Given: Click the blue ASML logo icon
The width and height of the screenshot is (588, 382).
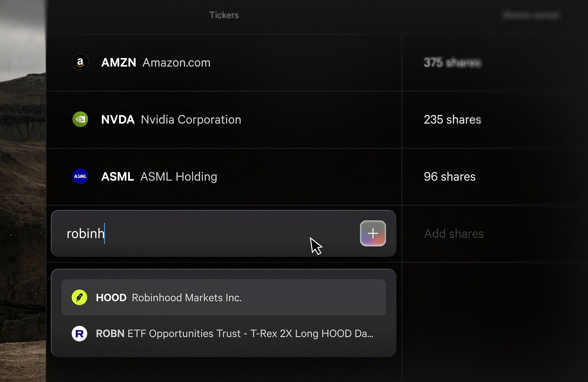Looking at the screenshot, I should pos(80,176).
